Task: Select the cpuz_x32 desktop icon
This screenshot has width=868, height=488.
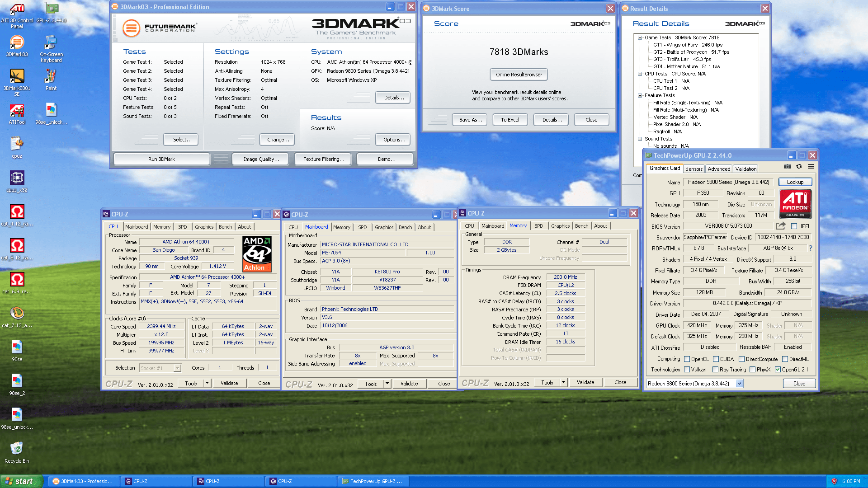Action: pyautogui.click(x=17, y=182)
